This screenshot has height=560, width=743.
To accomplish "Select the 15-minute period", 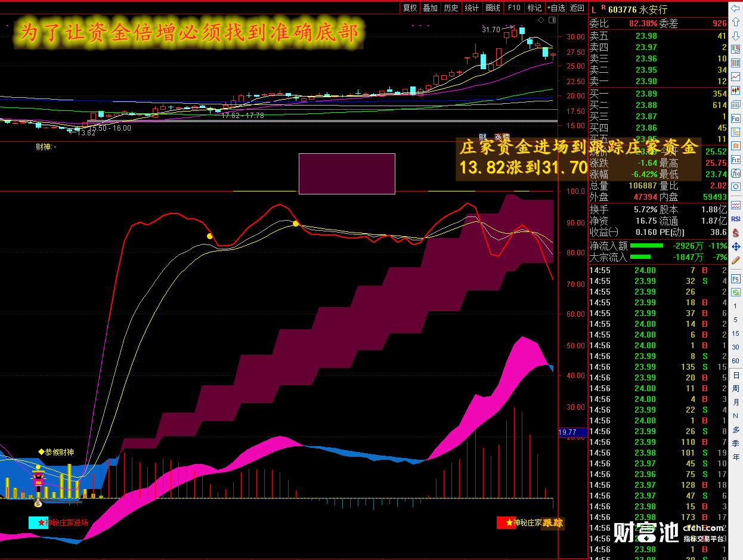I will (x=736, y=333).
